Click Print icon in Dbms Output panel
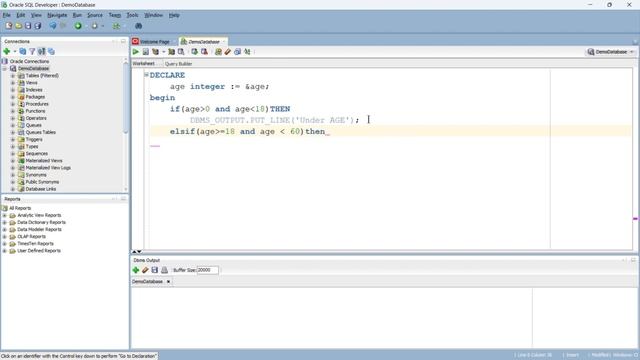 164,270
